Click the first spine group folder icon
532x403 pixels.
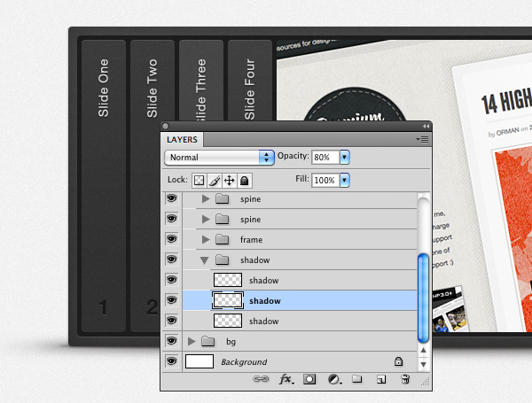(223, 199)
